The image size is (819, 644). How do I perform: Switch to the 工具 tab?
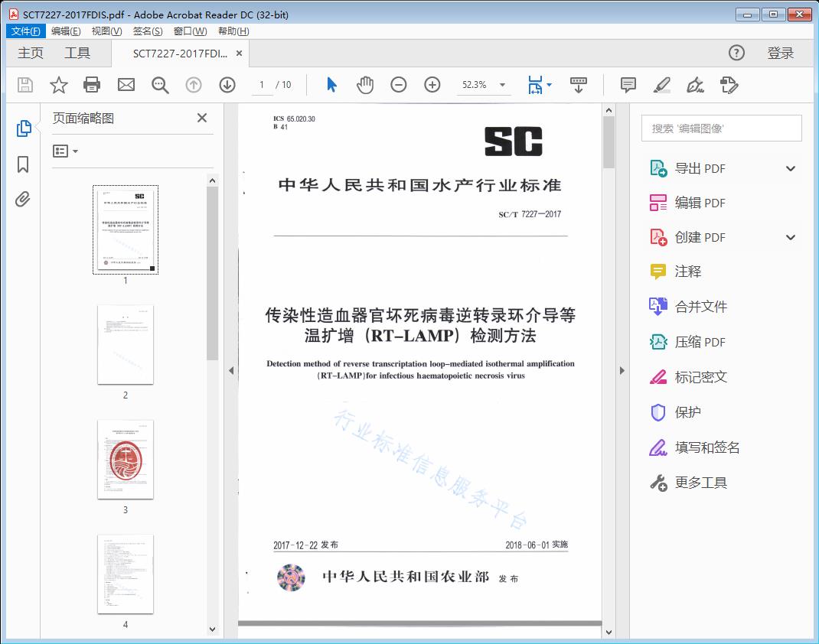pyautogui.click(x=77, y=53)
